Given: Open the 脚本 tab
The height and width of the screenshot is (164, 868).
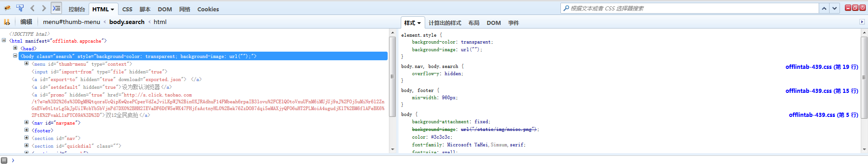Looking at the screenshot, I should coord(145,9).
